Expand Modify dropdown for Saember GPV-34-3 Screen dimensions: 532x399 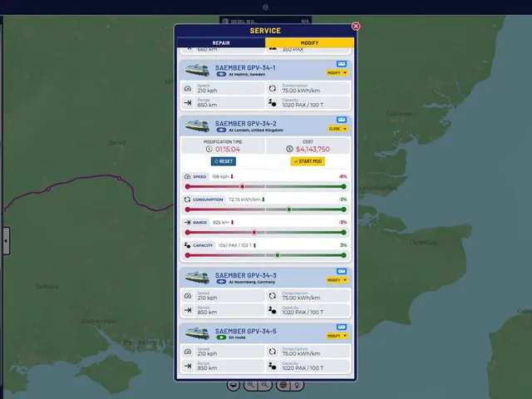pos(337,280)
